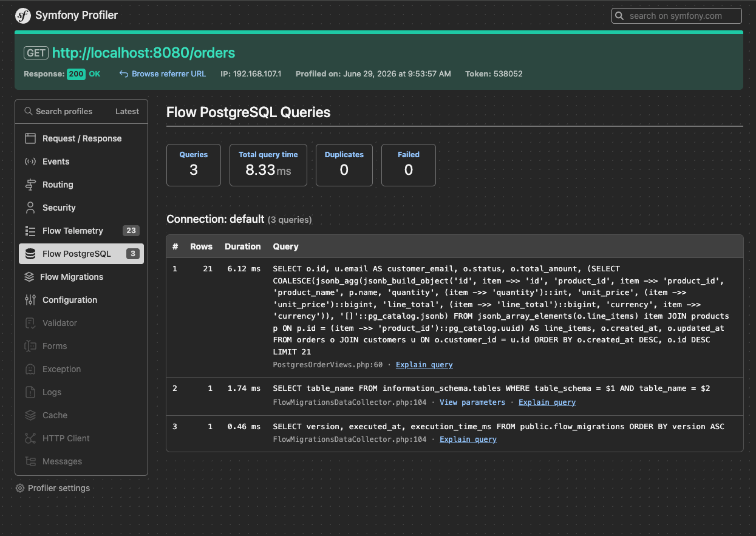
Task: Click View parameters for query 2
Action: [x=472, y=402]
